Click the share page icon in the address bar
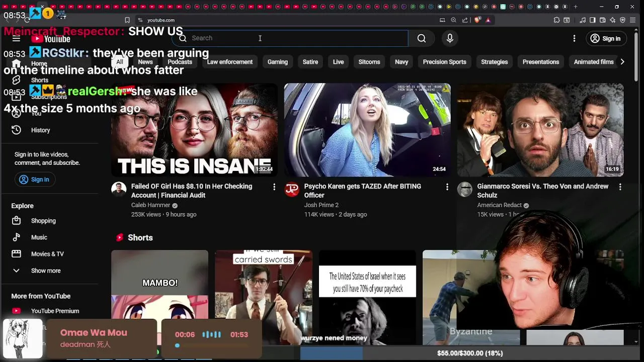Image resolution: width=644 pixels, height=362 pixels. (465, 20)
